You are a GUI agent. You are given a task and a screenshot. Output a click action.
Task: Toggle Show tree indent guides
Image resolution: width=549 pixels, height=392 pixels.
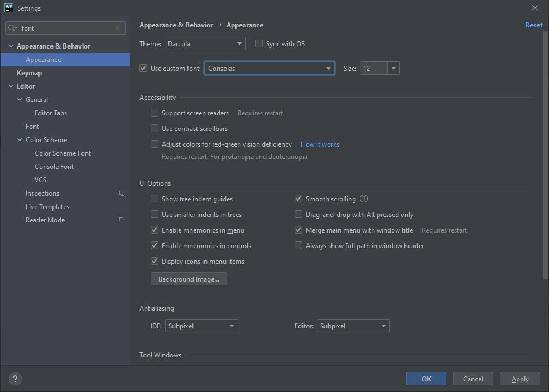click(x=155, y=199)
